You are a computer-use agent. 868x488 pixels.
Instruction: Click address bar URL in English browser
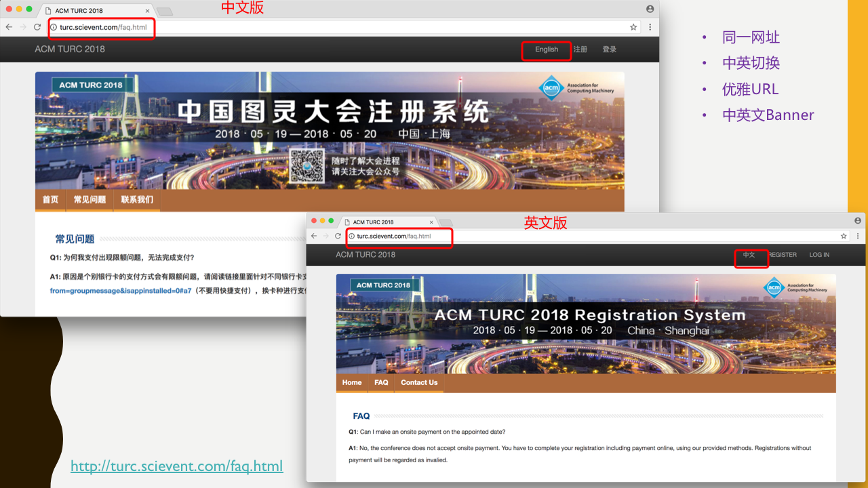point(394,236)
